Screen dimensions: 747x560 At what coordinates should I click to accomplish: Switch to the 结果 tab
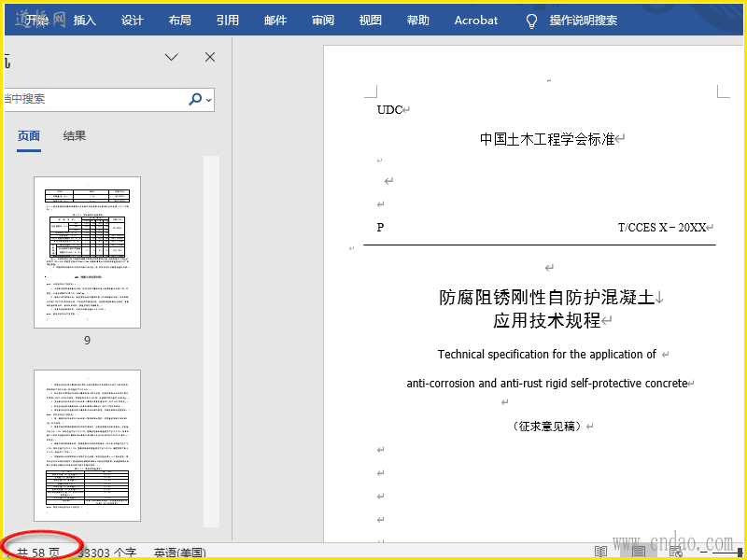[75, 135]
